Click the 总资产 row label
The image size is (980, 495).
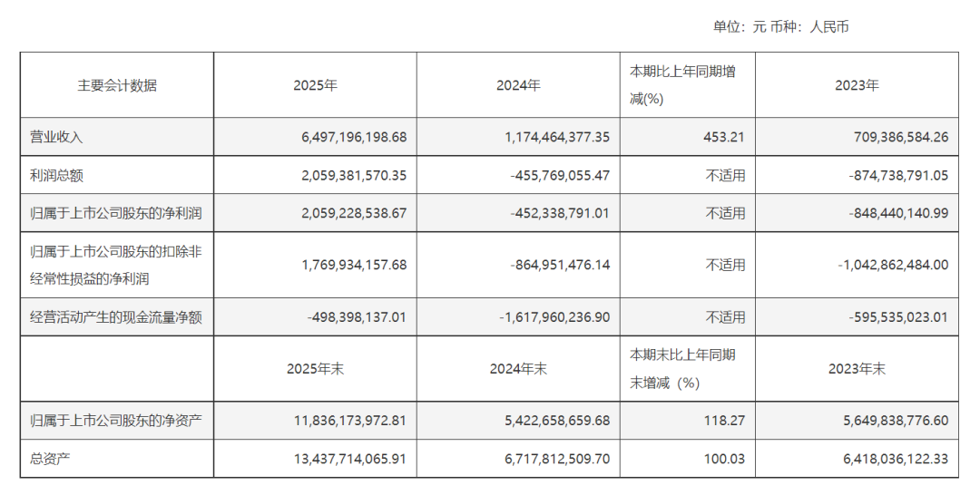pyautogui.click(x=50, y=460)
